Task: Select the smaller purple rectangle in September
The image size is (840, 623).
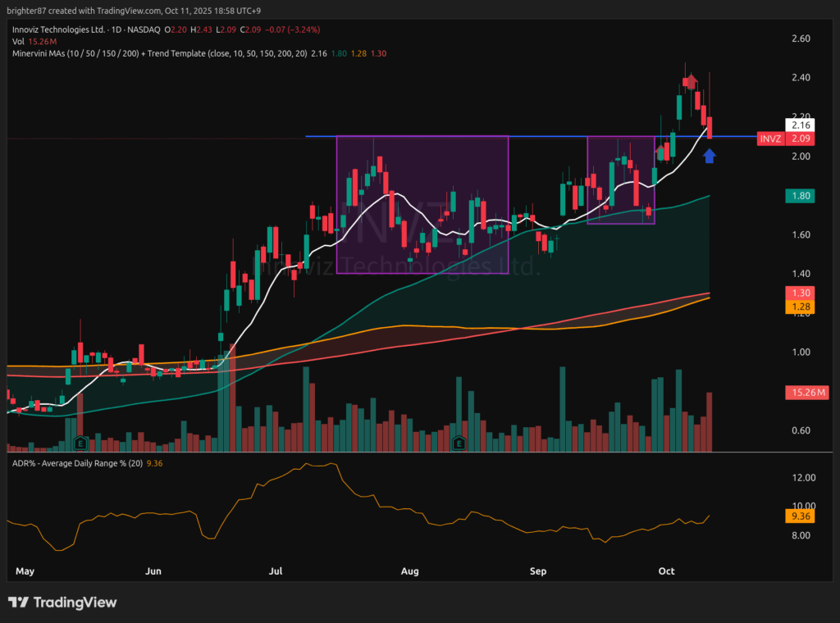Action: click(x=588, y=180)
